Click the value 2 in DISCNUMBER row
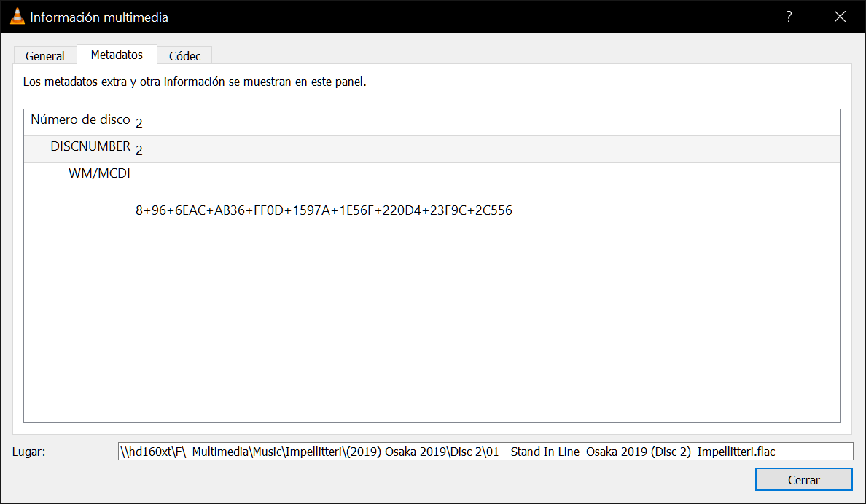The height and width of the screenshot is (504, 866). point(139,151)
